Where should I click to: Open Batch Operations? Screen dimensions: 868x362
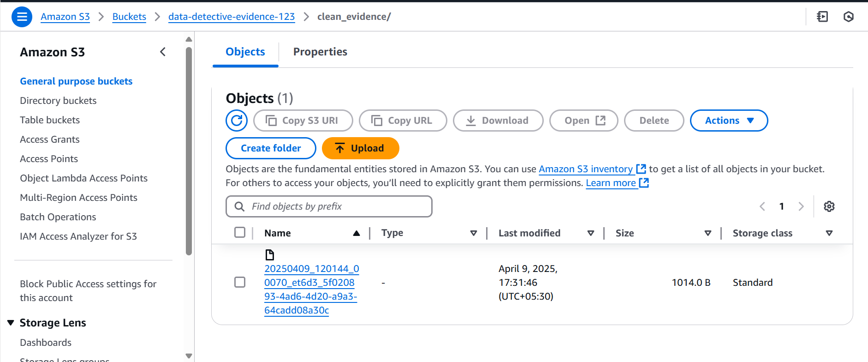coord(58,217)
